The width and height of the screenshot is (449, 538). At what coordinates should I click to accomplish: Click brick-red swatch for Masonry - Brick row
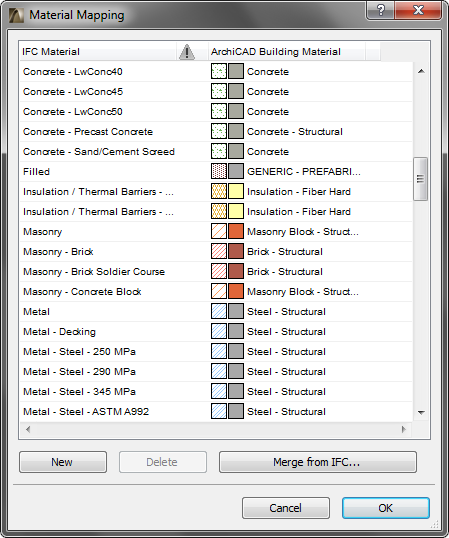pos(236,252)
